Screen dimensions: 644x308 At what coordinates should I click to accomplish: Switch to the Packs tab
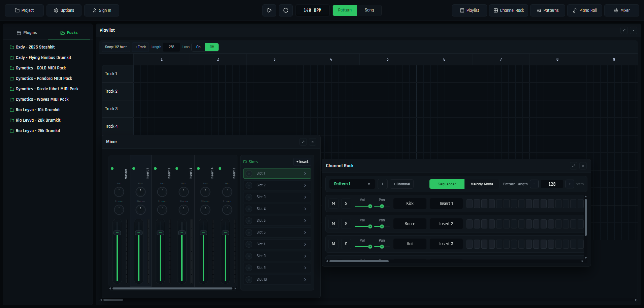click(x=69, y=33)
